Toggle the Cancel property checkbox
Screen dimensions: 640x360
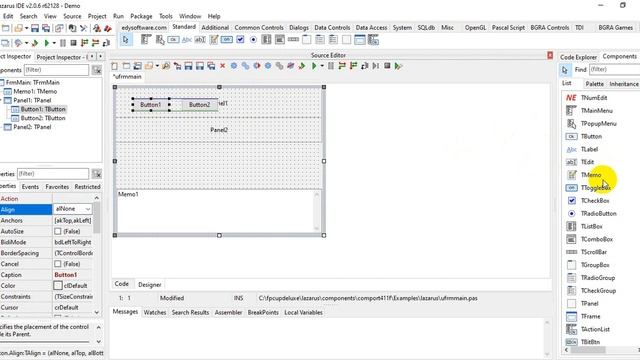point(58,264)
